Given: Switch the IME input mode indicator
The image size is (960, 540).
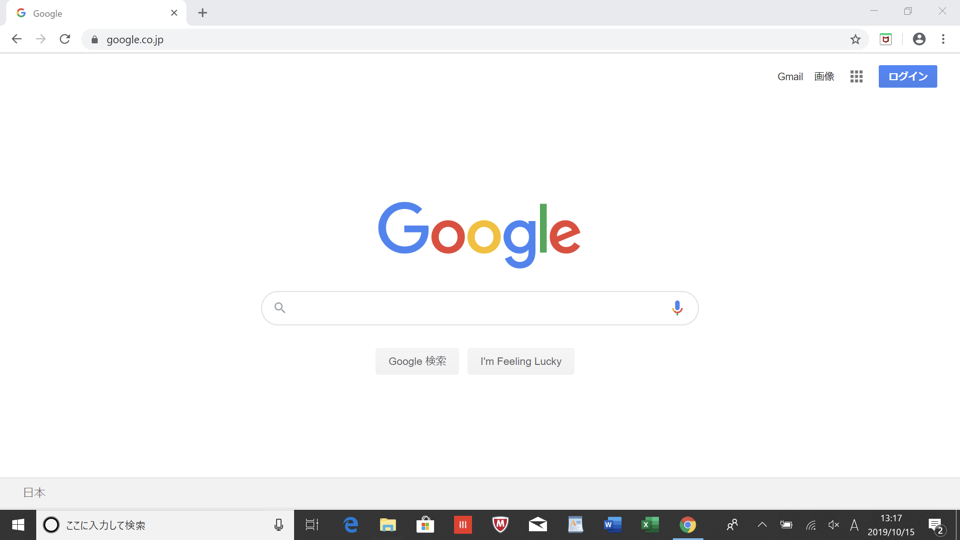Looking at the screenshot, I should [853, 525].
